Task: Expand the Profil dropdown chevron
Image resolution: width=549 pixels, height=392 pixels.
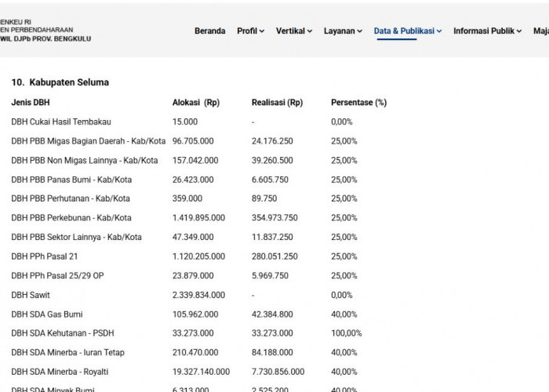Action: click(261, 31)
